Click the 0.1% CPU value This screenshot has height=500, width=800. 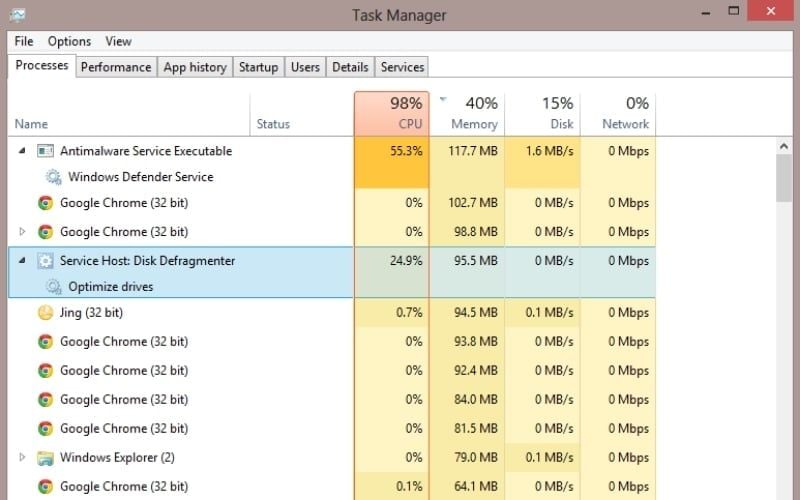click(x=409, y=487)
